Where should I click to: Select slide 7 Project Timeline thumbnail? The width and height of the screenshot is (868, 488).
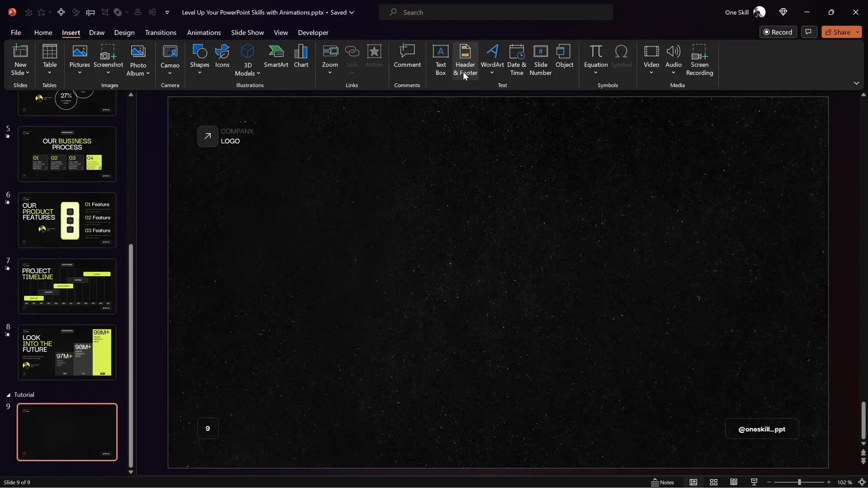[x=67, y=286]
